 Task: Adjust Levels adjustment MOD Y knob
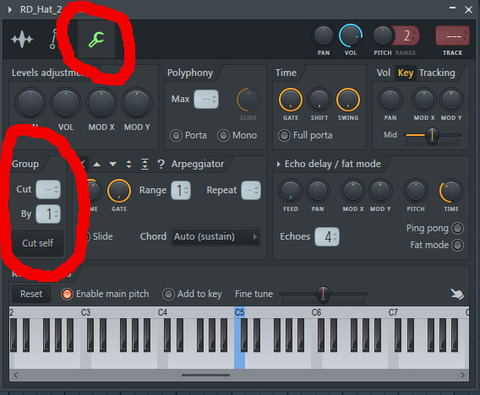coord(137,103)
